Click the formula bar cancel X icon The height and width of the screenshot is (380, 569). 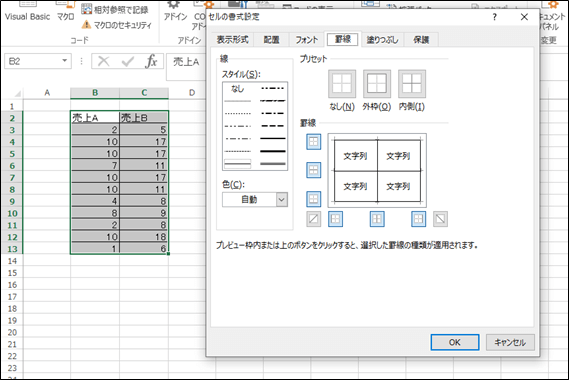[104, 61]
